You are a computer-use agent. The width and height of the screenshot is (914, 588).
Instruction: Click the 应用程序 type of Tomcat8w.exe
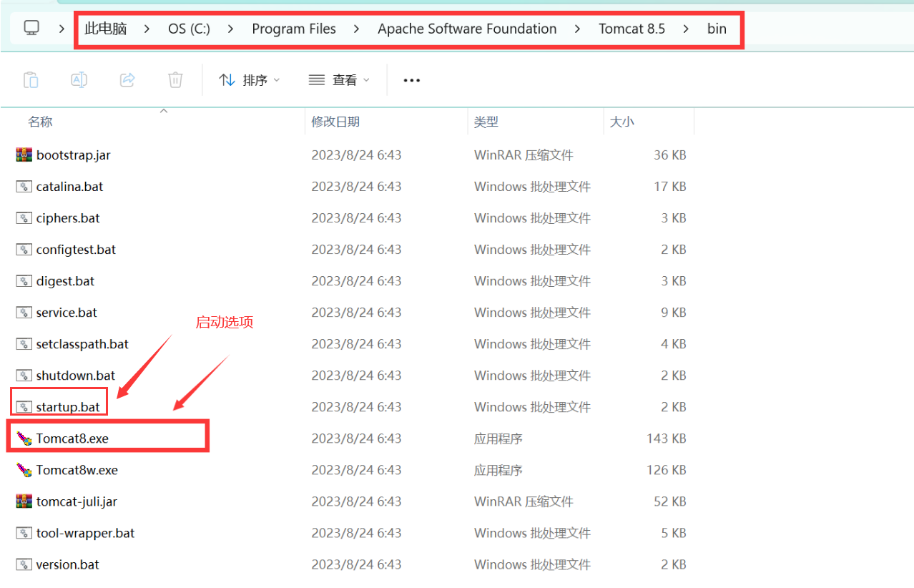pyautogui.click(x=498, y=469)
